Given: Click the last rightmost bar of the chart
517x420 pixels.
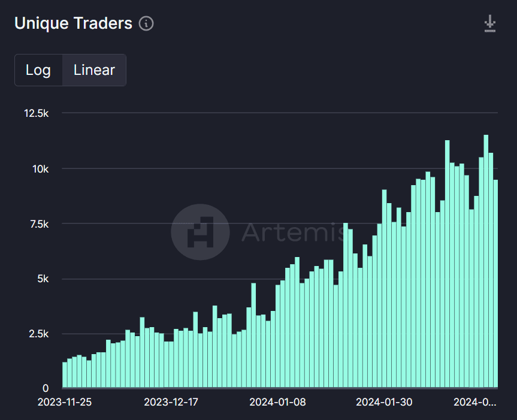Looking at the screenshot, I should click(x=495, y=283).
